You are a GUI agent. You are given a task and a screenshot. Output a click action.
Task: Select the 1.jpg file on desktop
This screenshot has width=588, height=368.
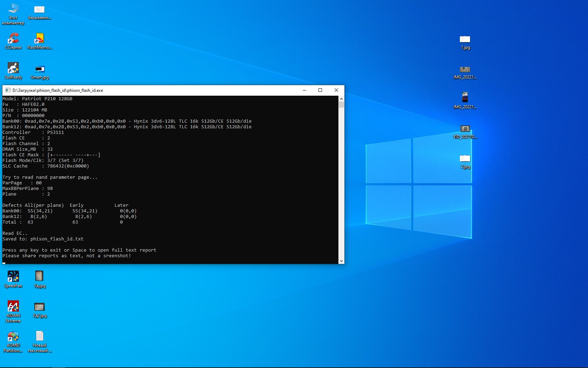pos(465,42)
